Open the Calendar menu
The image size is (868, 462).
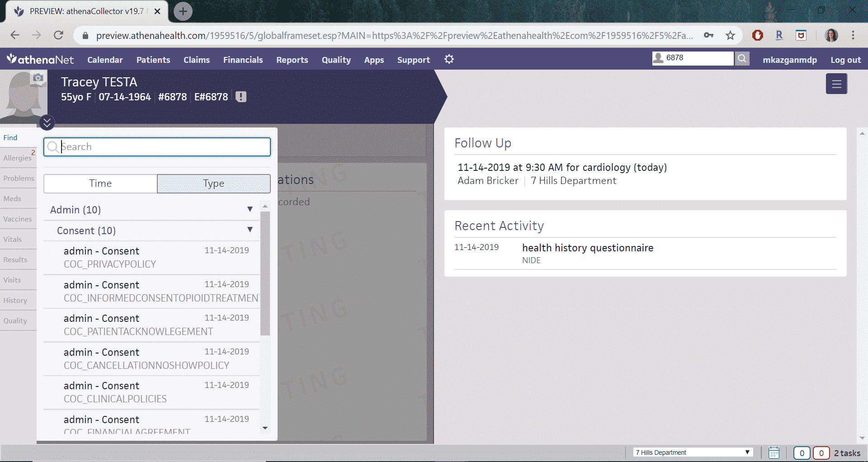[105, 60]
